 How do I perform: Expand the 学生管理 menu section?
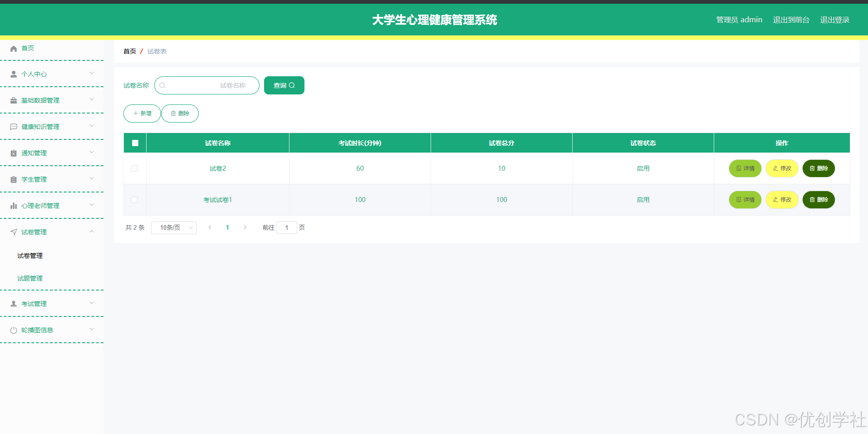coord(52,179)
